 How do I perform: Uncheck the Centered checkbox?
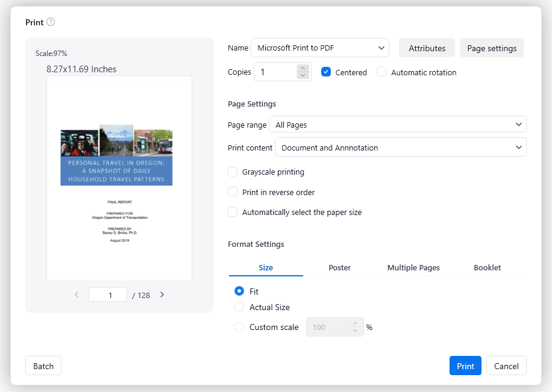point(326,72)
